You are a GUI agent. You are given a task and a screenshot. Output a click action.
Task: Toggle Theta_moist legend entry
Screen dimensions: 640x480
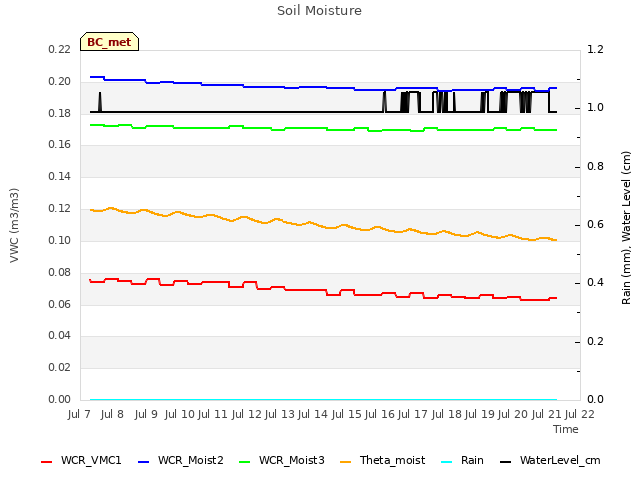click(382, 460)
